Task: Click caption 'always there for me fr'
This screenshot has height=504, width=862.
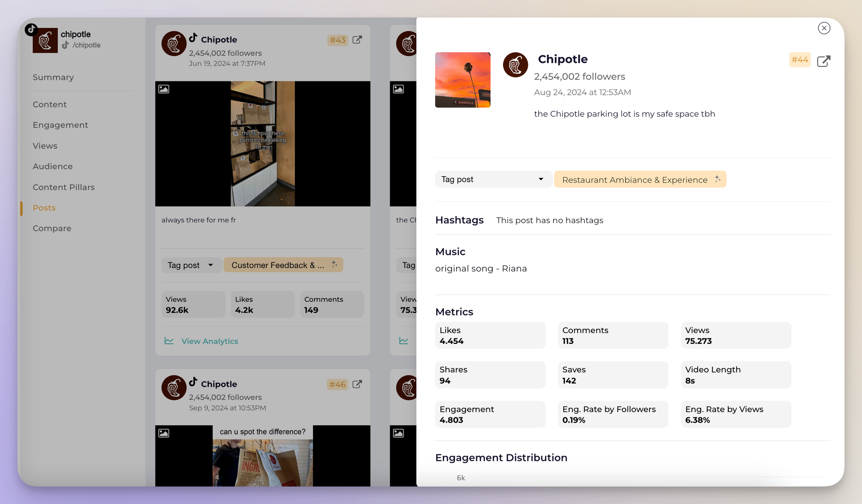Action: click(199, 220)
